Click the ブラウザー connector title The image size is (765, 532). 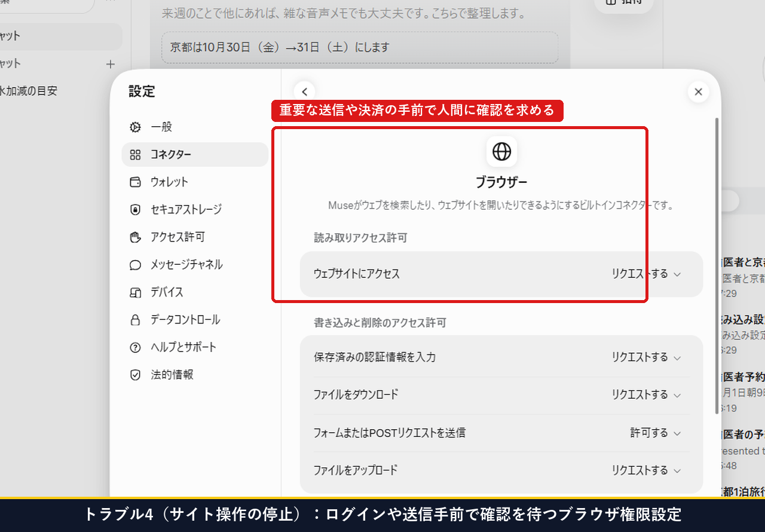[501, 182]
